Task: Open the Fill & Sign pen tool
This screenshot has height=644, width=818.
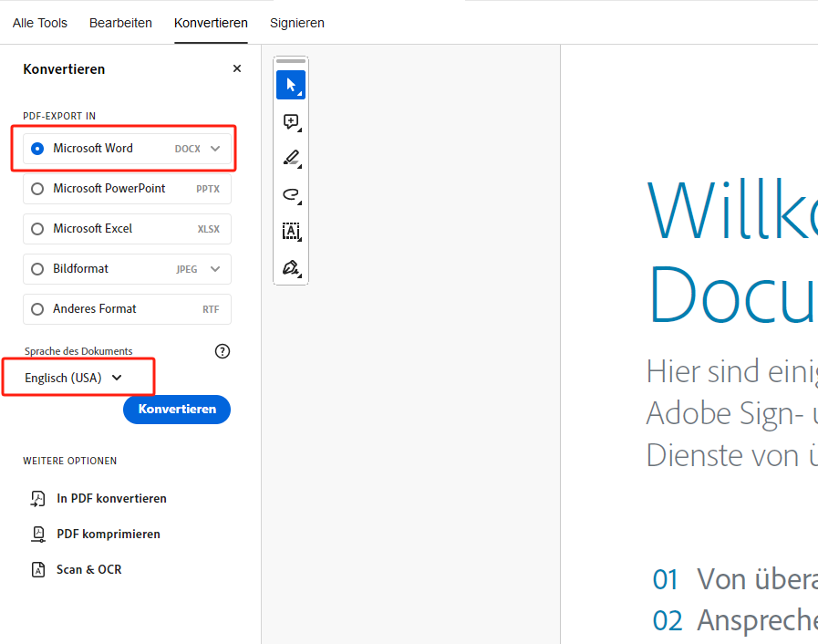Action: click(291, 268)
